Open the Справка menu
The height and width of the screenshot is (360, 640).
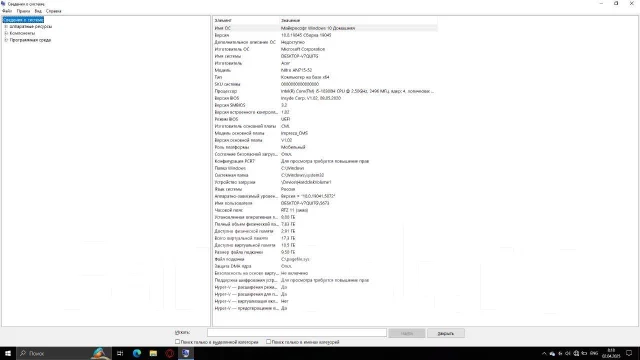(53, 11)
